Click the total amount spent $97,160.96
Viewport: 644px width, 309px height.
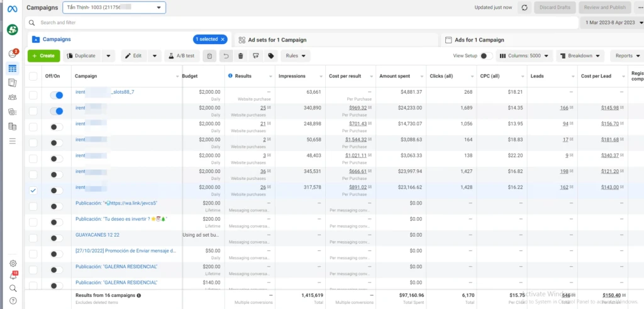pos(411,295)
